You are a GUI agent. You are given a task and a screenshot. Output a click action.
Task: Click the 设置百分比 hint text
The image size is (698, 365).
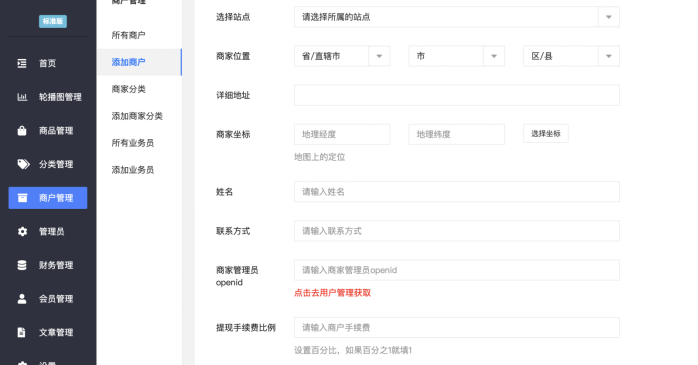tap(353, 350)
